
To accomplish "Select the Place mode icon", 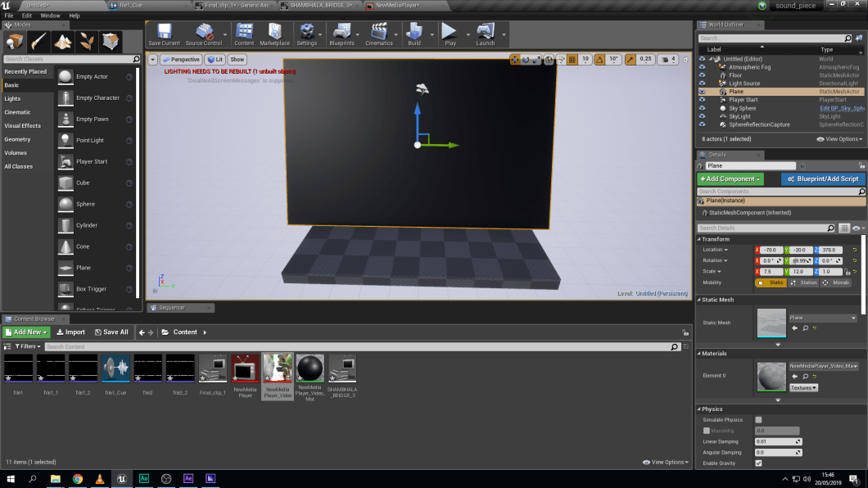I will [15, 42].
